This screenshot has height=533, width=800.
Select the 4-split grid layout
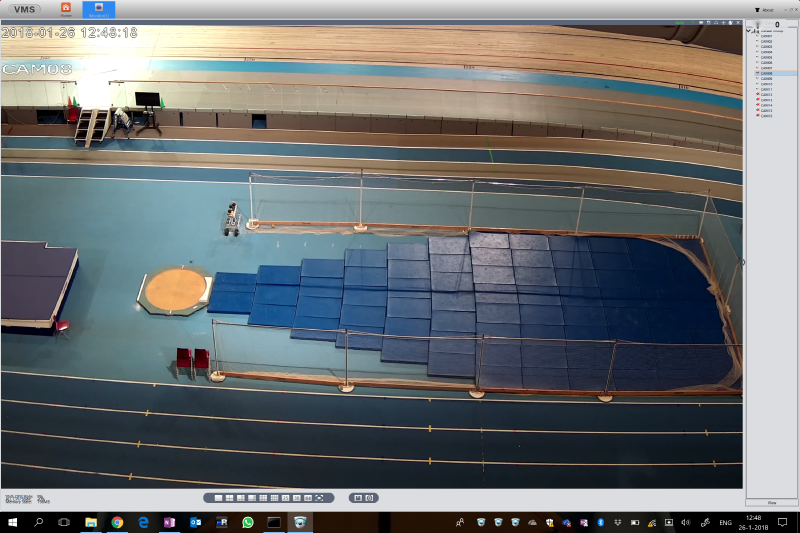[230, 497]
